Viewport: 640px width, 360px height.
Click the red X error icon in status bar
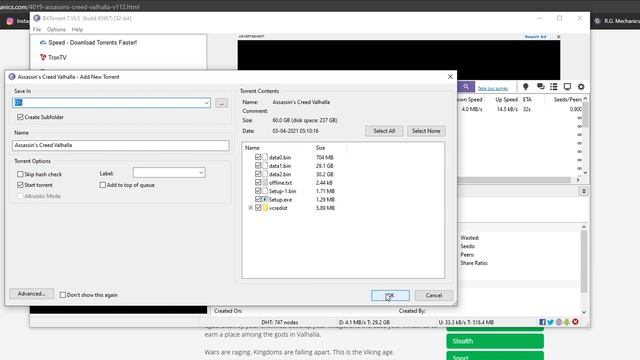(575, 322)
